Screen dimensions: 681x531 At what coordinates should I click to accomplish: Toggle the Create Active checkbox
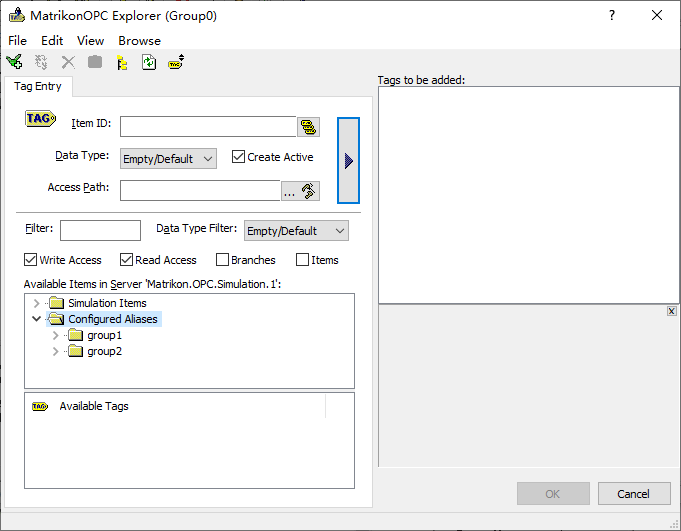[x=238, y=157]
